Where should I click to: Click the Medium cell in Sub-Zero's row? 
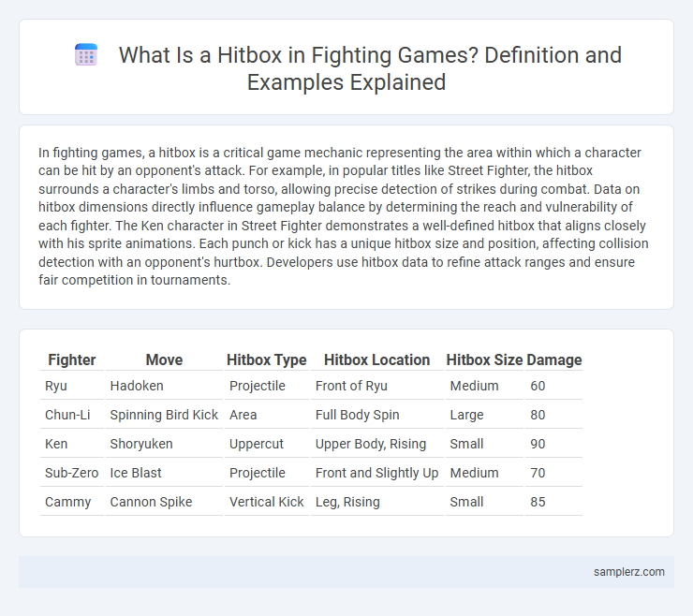pos(484,473)
